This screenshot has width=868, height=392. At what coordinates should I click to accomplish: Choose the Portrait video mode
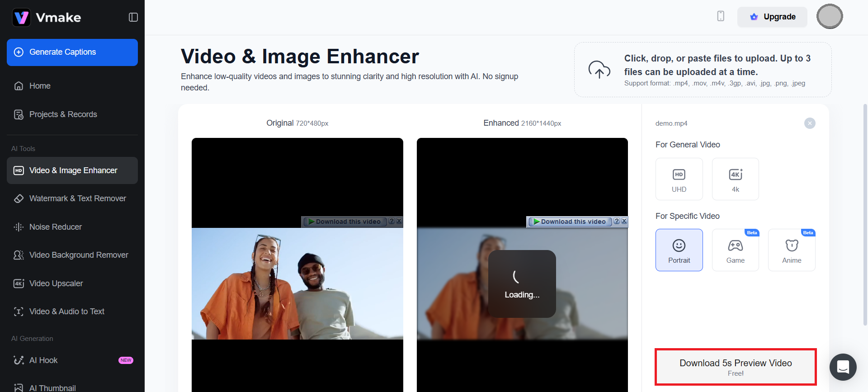pos(679,250)
